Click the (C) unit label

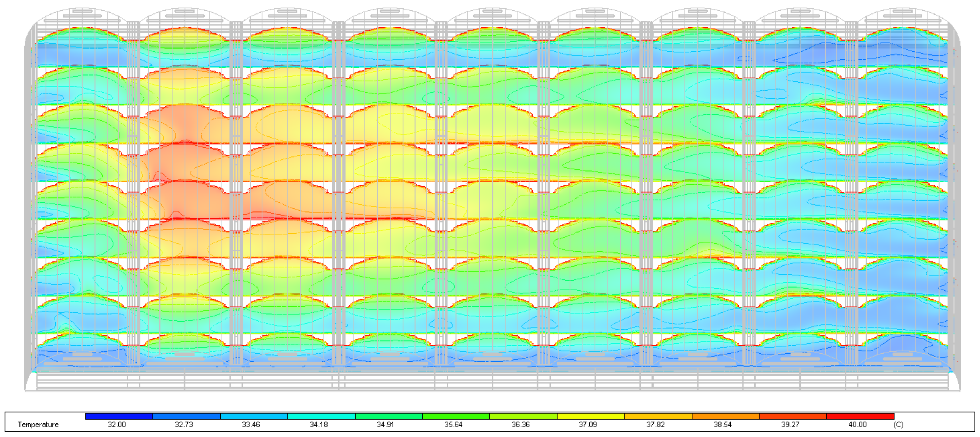click(x=898, y=425)
